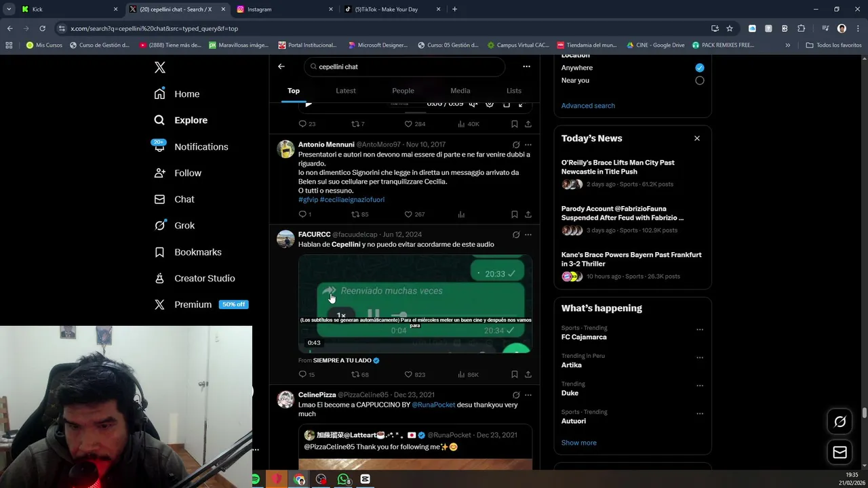868x488 pixels.
Task: Share FACURCC's post
Action: point(528,375)
